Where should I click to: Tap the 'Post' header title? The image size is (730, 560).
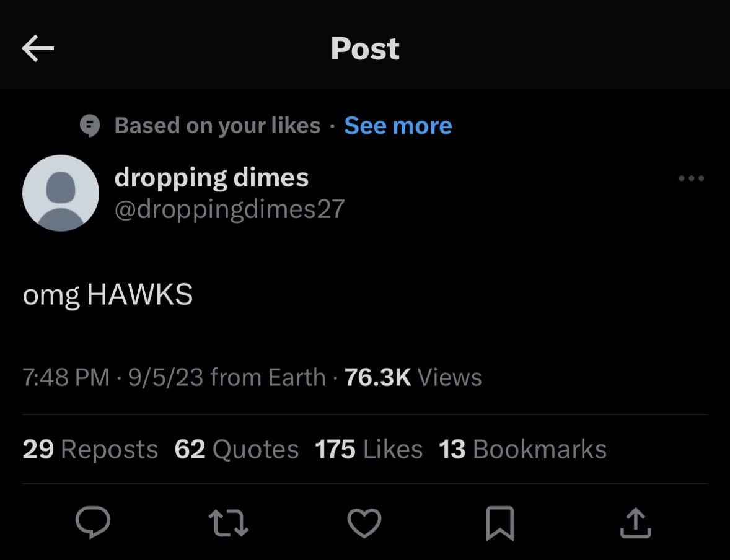[x=365, y=48]
